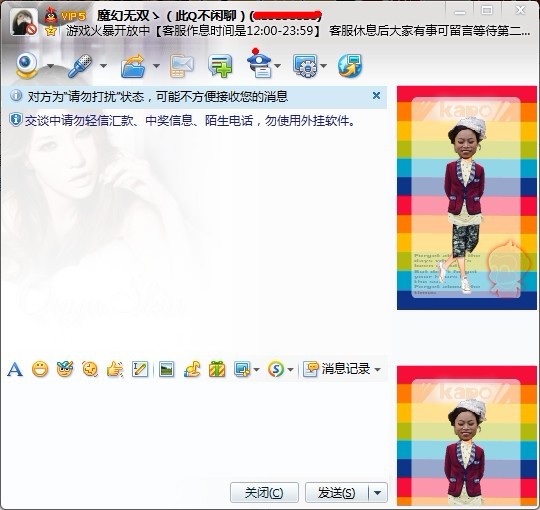Dismiss the do-not-disturb status notification
This screenshot has height=510, width=540.
(376, 96)
